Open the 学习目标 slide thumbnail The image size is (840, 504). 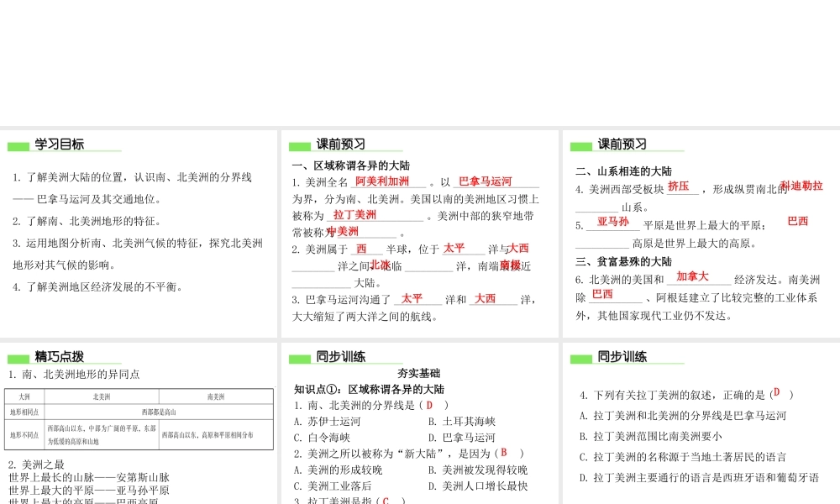(x=139, y=234)
